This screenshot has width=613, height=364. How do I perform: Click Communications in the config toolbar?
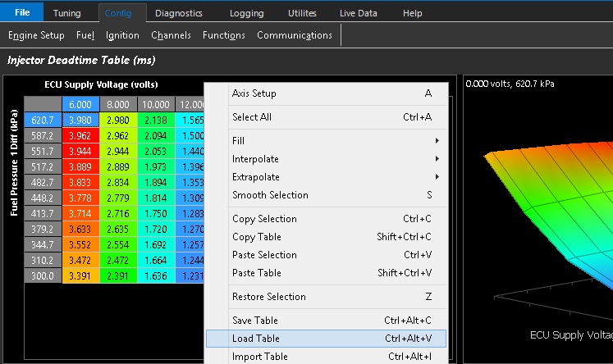pos(295,35)
